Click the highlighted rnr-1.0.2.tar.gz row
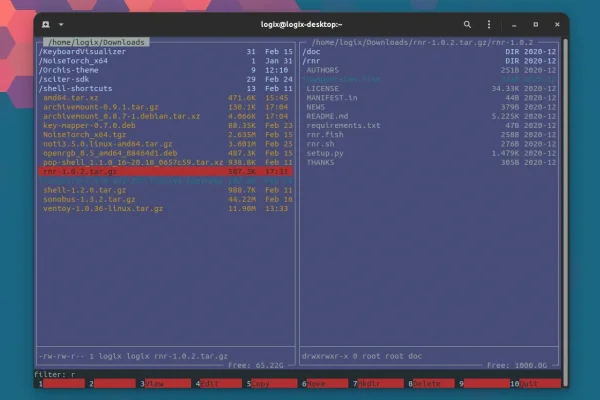Viewport: 600px width, 400px height. point(165,171)
